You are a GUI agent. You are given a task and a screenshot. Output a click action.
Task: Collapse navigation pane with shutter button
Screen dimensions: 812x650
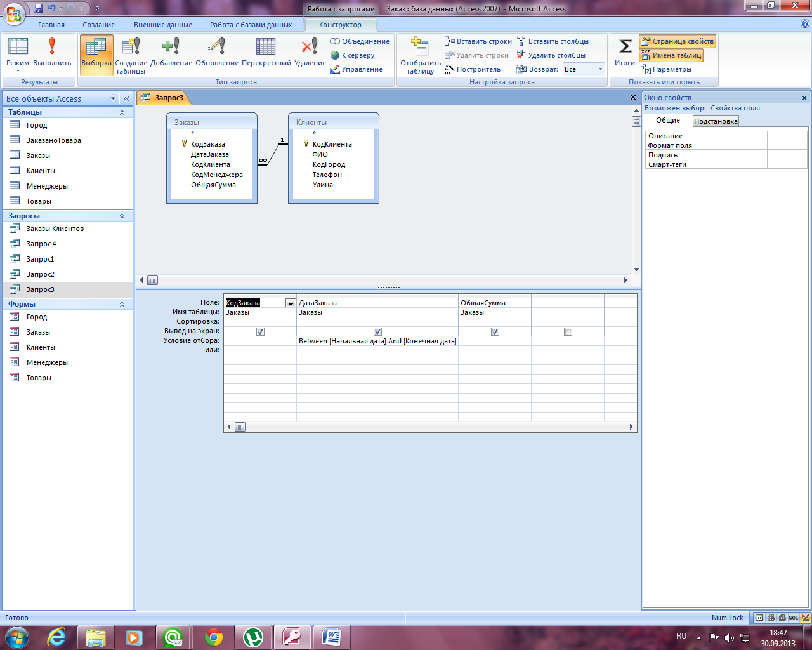click(126, 98)
